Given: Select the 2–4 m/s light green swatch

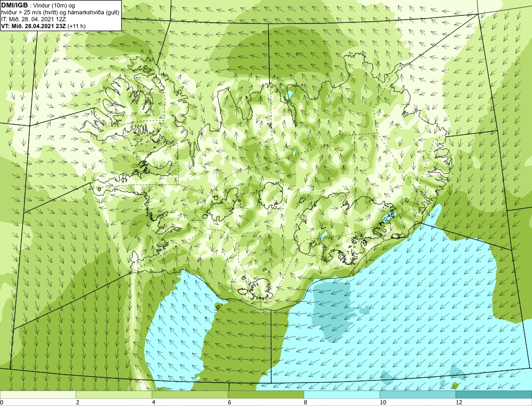Looking at the screenshot, I should [114, 394].
